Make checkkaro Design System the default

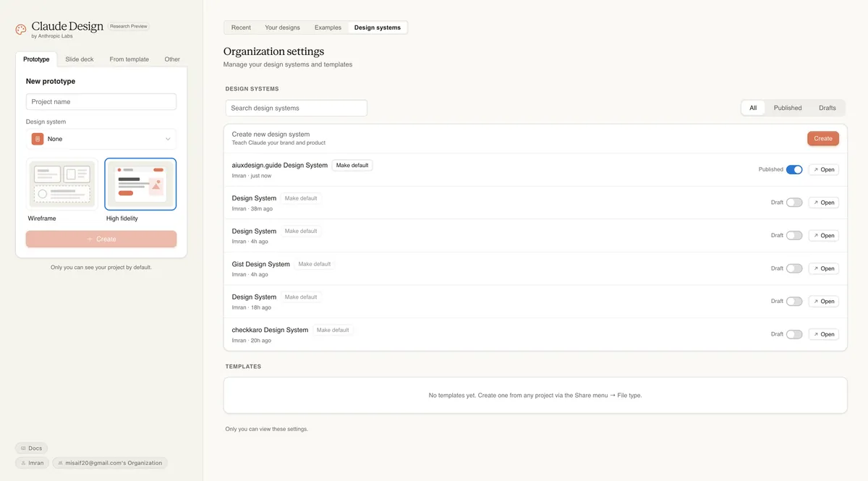point(333,330)
